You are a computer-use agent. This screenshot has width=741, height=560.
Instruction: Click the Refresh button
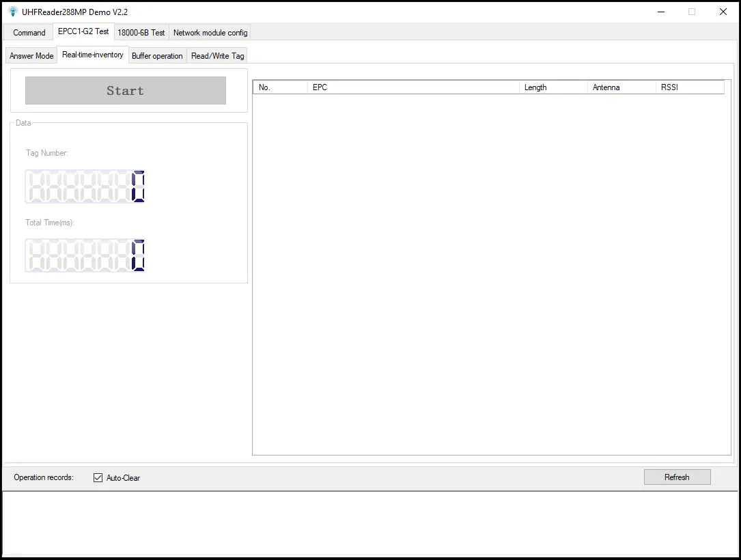click(677, 477)
